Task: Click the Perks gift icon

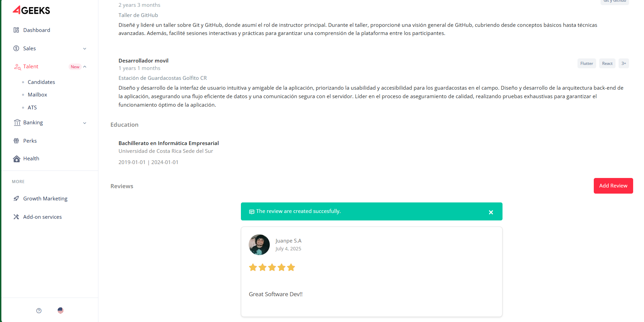Action: (16, 141)
